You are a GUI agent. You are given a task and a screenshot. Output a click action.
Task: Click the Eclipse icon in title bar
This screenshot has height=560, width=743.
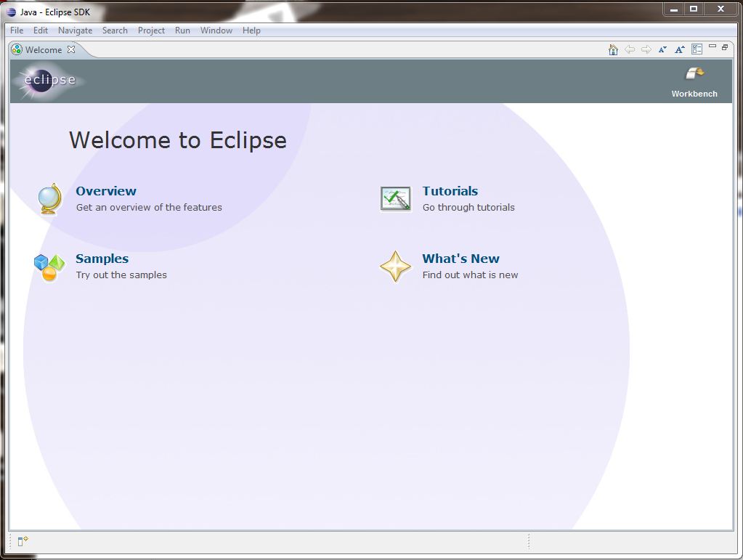11,12
